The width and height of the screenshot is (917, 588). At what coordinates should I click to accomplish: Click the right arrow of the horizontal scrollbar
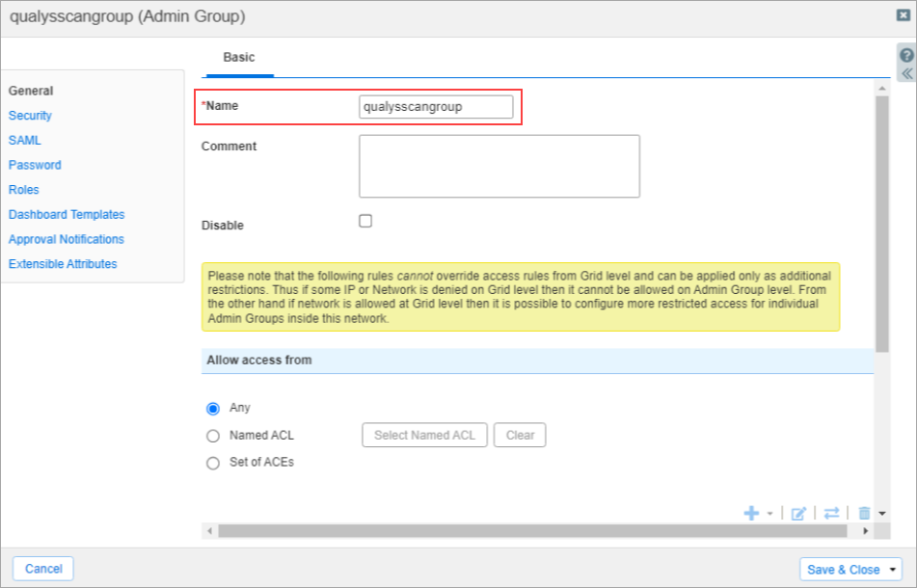click(867, 530)
